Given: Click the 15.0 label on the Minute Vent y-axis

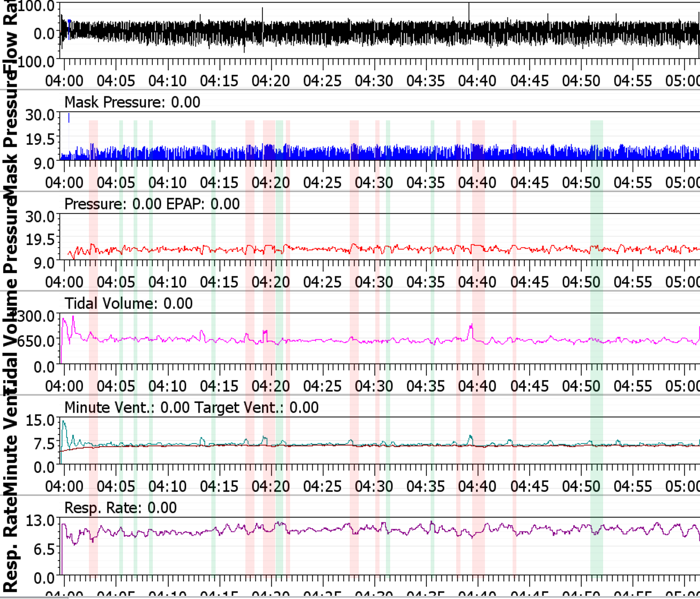Looking at the screenshot, I should pos(40,421).
